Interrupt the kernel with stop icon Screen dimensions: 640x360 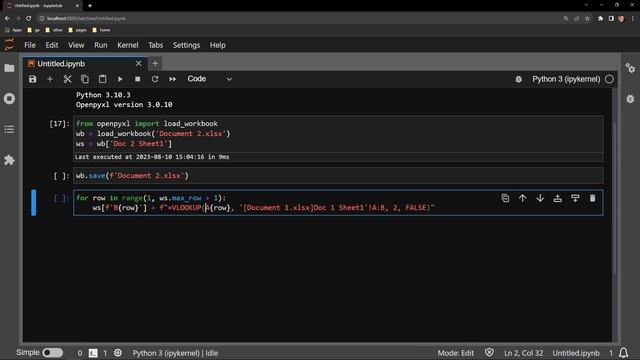pos(138,79)
